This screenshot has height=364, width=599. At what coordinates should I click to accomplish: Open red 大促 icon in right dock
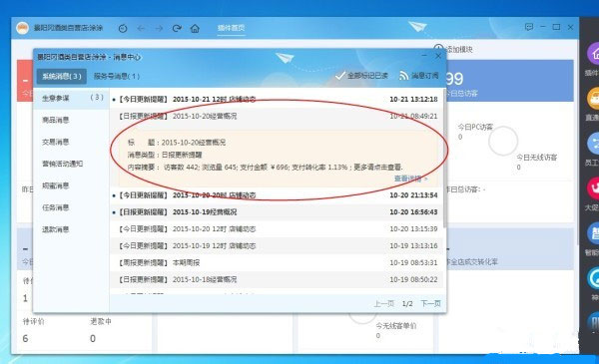(593, 188)
